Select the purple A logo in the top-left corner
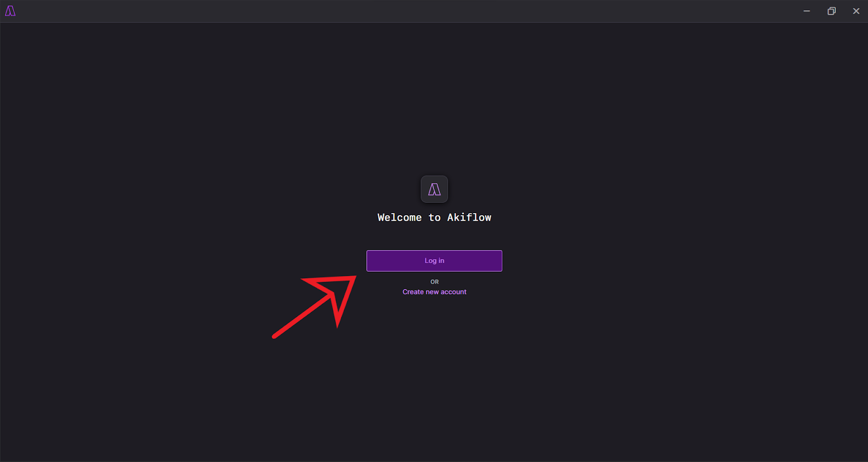Viewport: 868px width, 462px height. [10, 11]
